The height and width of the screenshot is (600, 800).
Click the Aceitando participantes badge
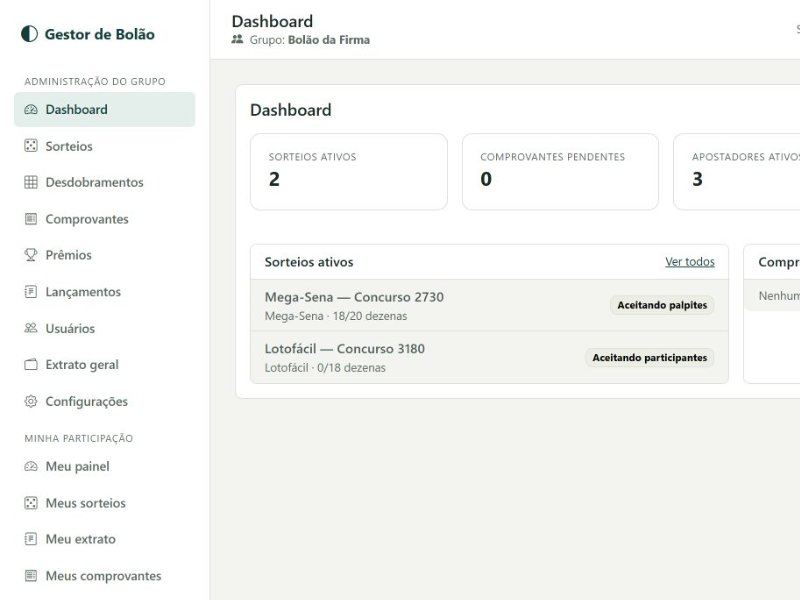(x=649, y=358)
